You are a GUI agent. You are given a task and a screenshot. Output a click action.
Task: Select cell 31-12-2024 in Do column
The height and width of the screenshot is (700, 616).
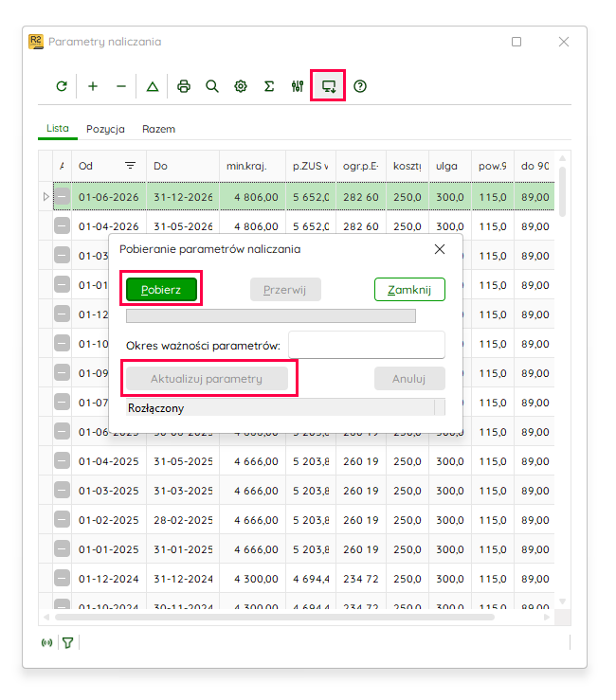pos(183,579)
